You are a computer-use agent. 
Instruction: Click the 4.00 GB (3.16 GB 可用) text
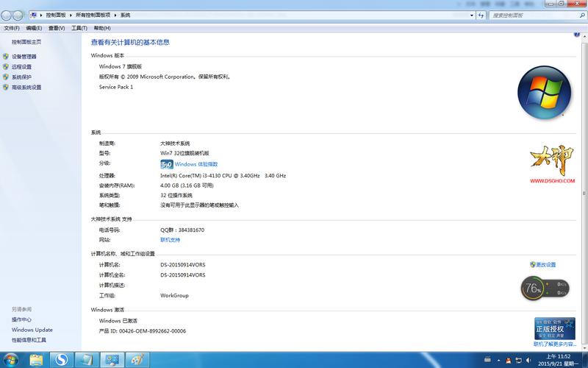187,185
